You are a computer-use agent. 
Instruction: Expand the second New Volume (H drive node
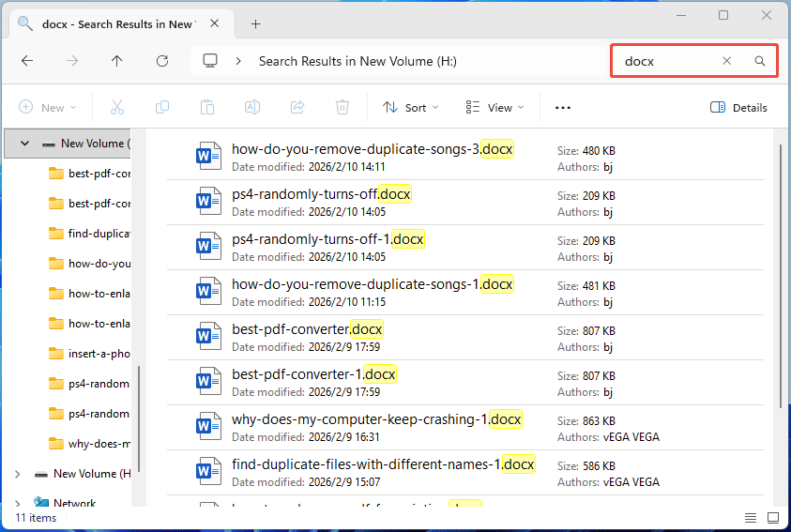pos(18,474)
